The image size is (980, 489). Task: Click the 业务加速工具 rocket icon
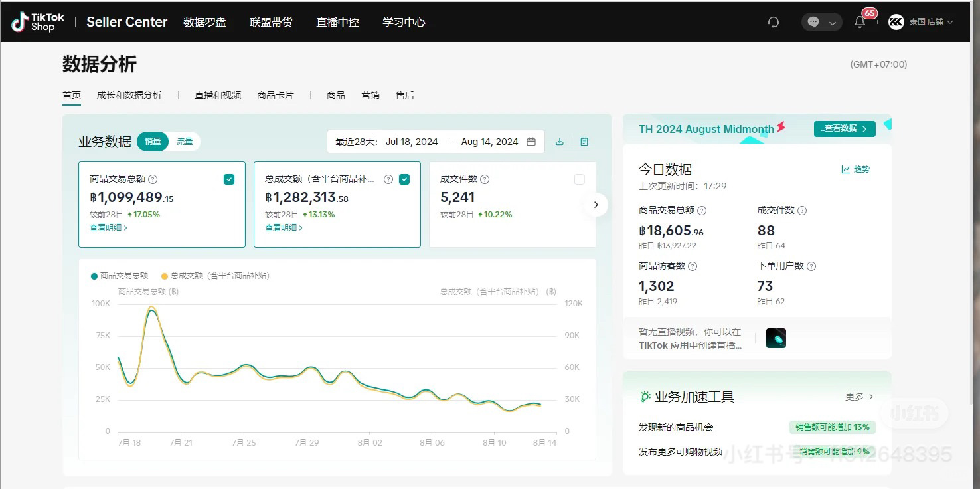point(645,397)
